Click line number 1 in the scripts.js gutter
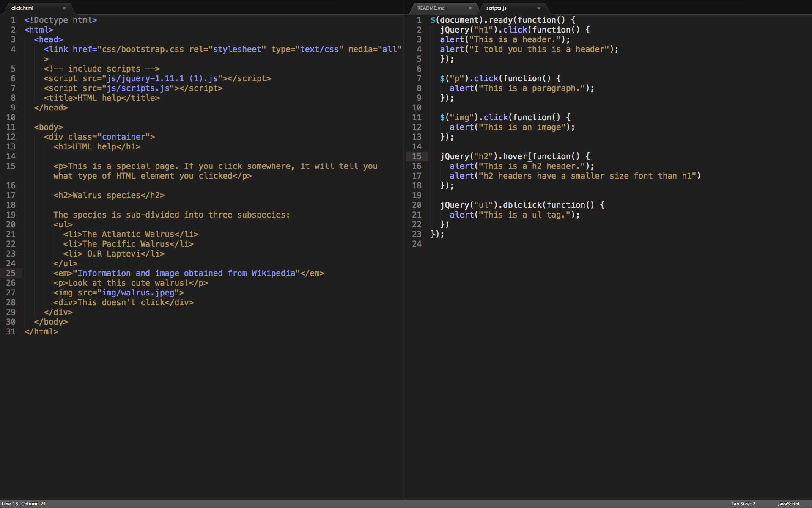This screenshot has height=508, width=812. pos(419,20)
